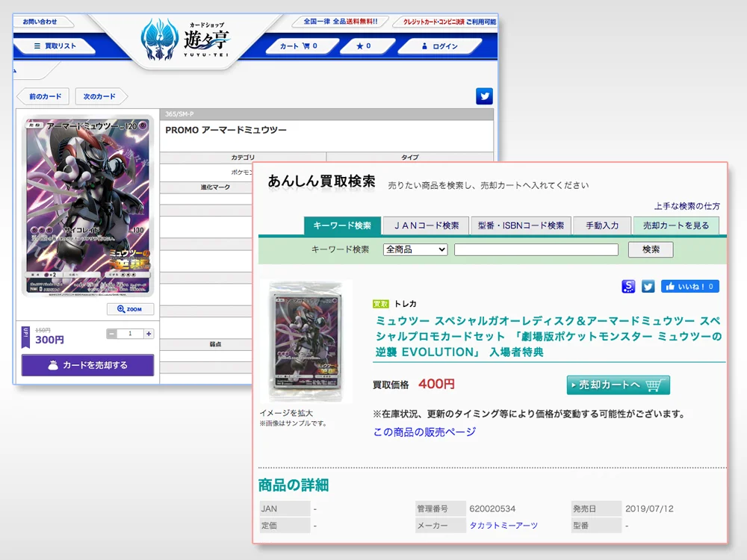Open the お問い合わせ contact link
Screen dimensions: 747x560
click(x=40, y=22)
